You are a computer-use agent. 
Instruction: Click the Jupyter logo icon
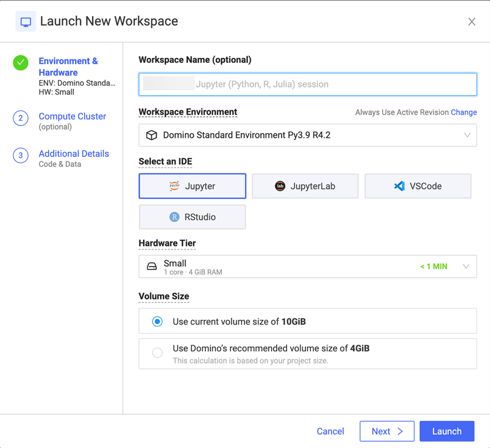click(x=174, y=186)
